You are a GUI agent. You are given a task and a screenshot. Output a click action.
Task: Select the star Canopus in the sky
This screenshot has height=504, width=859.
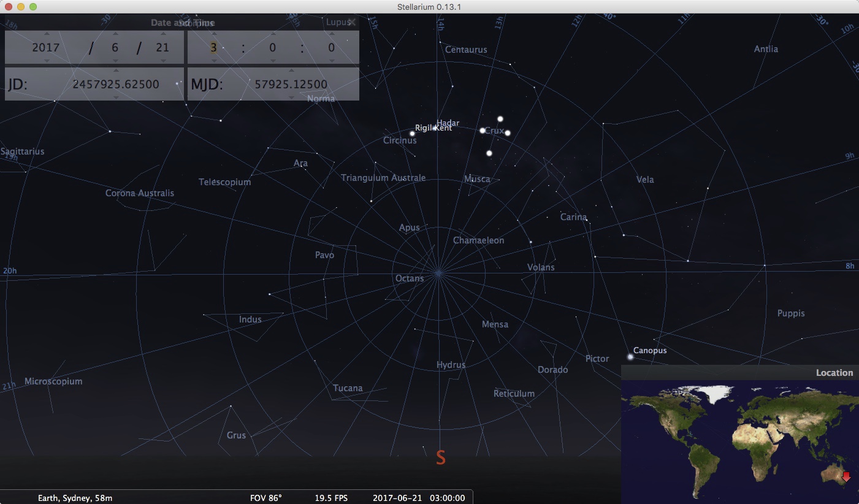(x=630, y=356)
